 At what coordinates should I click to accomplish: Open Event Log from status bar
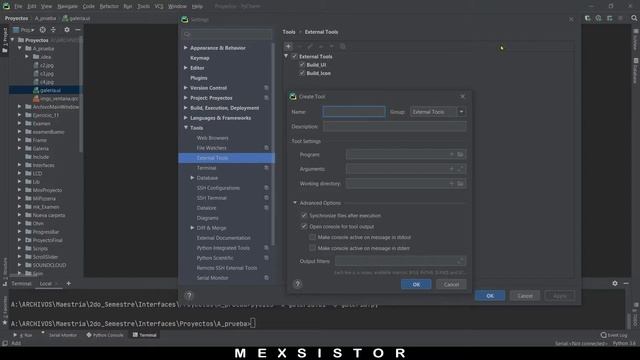pos(614,335)
